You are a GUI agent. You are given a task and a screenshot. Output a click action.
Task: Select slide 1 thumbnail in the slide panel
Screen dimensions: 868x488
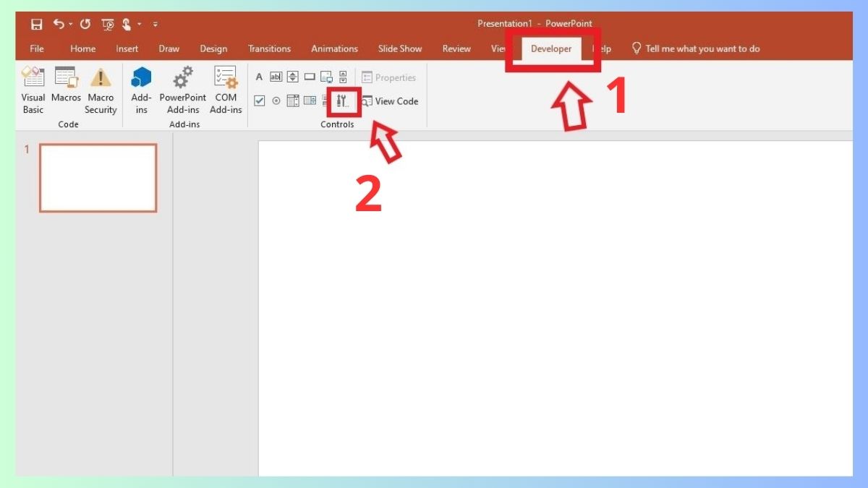[x=98, y=178]
